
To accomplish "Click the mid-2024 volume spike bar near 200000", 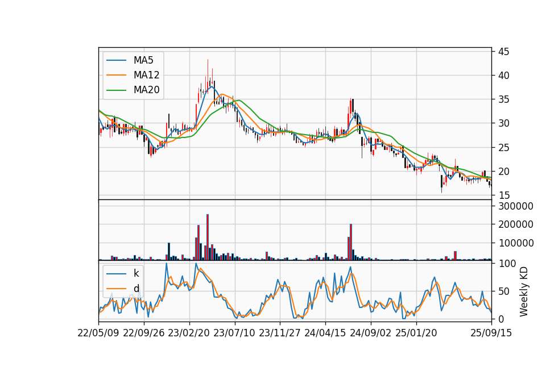I will [x=351, y=242].
